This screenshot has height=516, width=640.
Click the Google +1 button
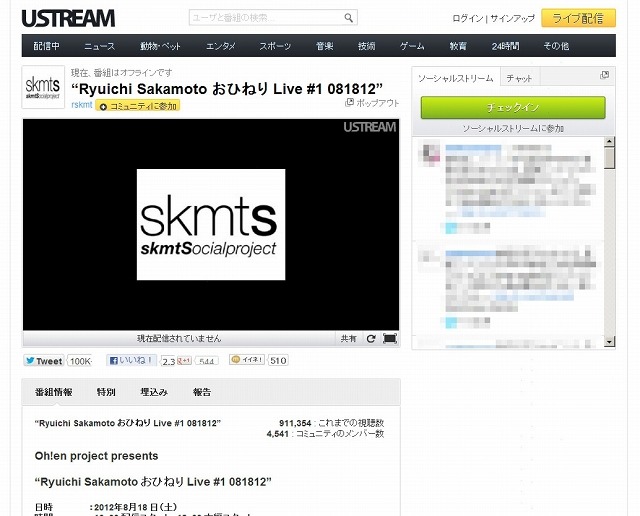pos(184,361)
